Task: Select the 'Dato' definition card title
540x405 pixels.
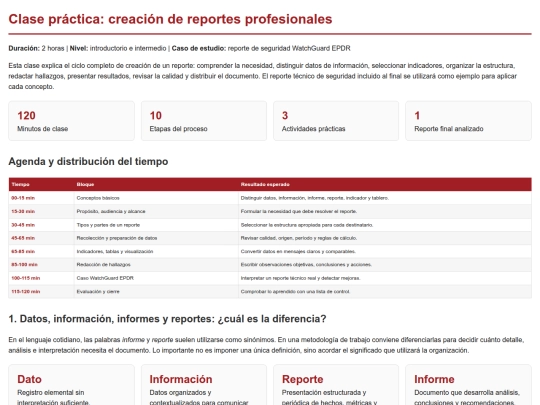Action: [x=29, y=379]
